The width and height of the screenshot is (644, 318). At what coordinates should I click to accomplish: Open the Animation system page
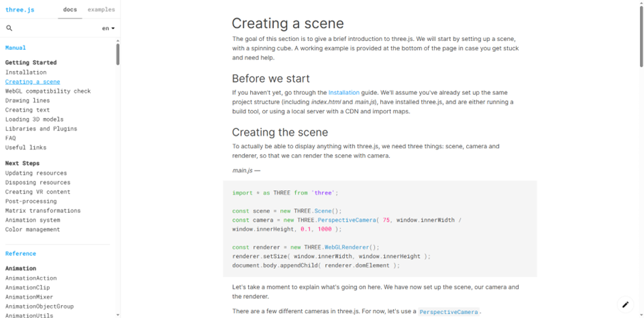coord(33,220)
